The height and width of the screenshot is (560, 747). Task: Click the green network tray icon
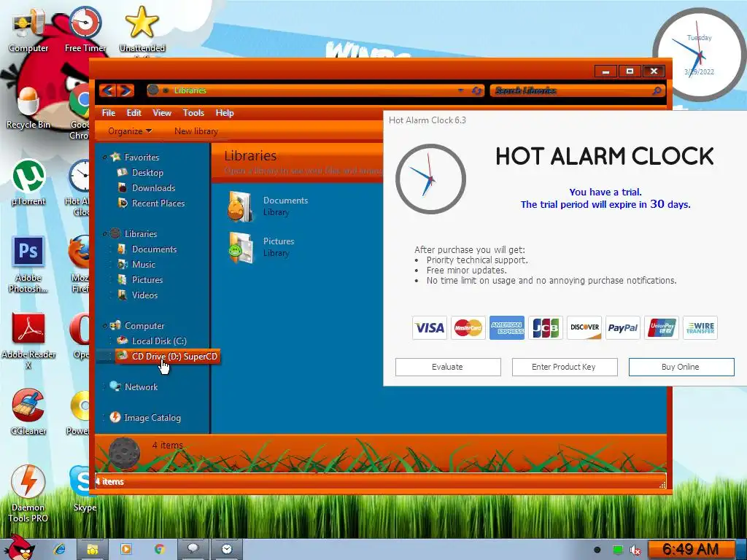point(617,550)
